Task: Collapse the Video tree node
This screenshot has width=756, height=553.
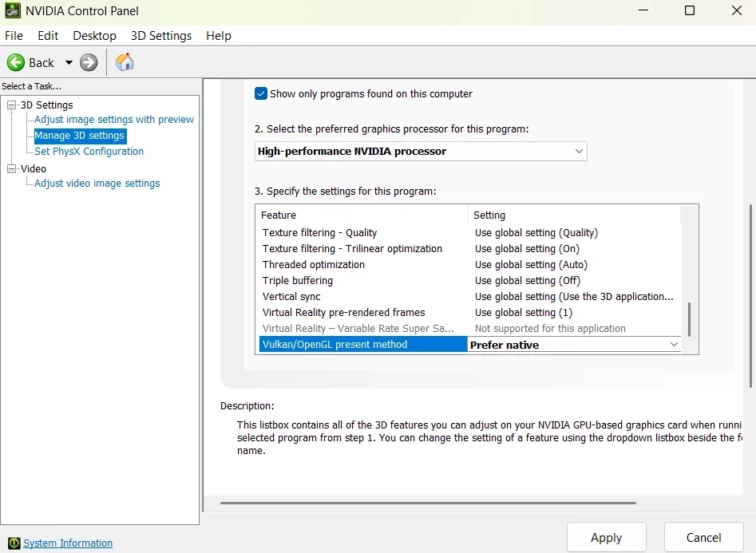Action: coord(11,168)
